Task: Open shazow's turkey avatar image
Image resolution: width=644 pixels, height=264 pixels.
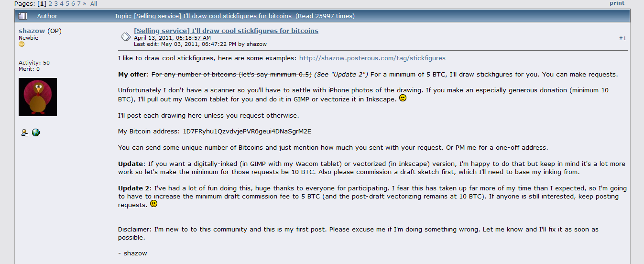Action: click(38, 97)
